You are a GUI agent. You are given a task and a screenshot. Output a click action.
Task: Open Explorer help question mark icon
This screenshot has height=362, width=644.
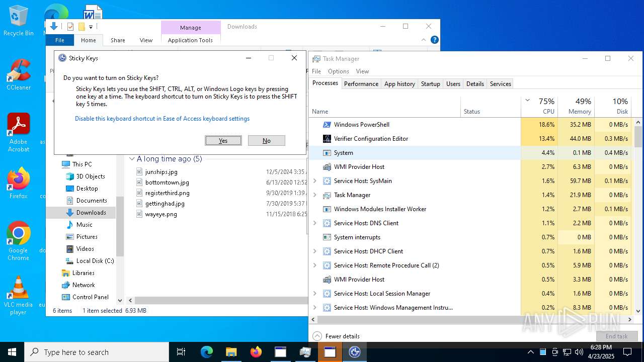pos(435,40)
